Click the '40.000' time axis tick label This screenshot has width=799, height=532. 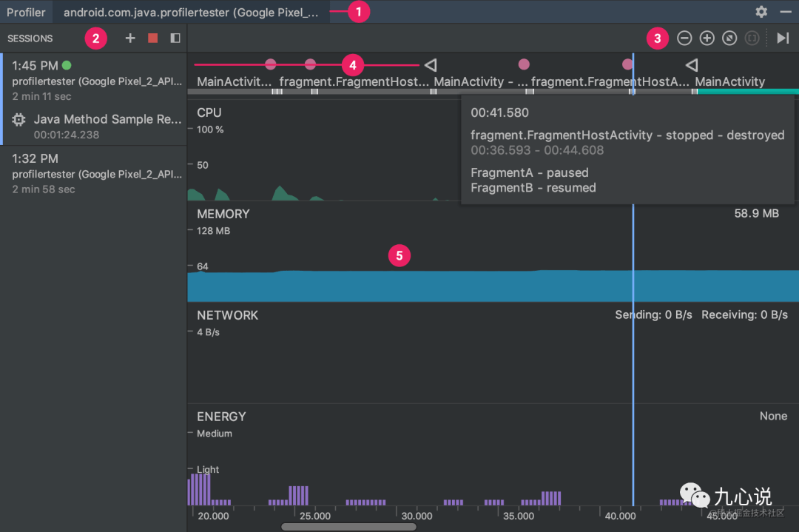(x=620, y=516)
